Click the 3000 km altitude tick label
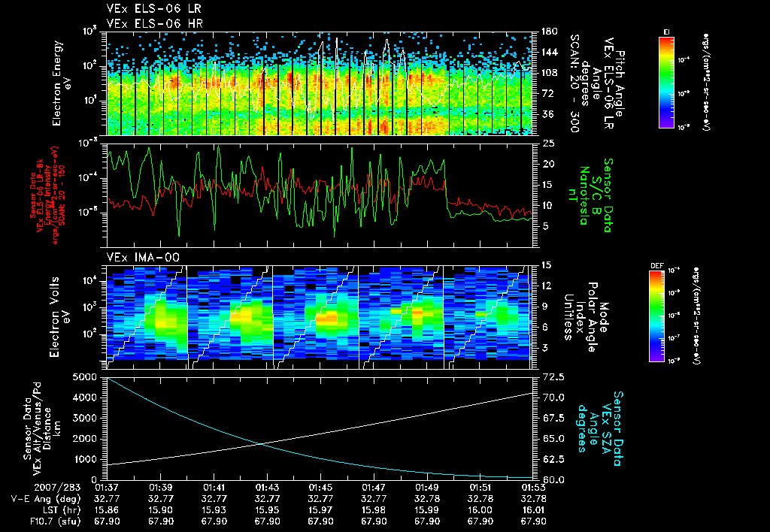The height and width of the screenshot is (532, 770). tap(83, 418)
